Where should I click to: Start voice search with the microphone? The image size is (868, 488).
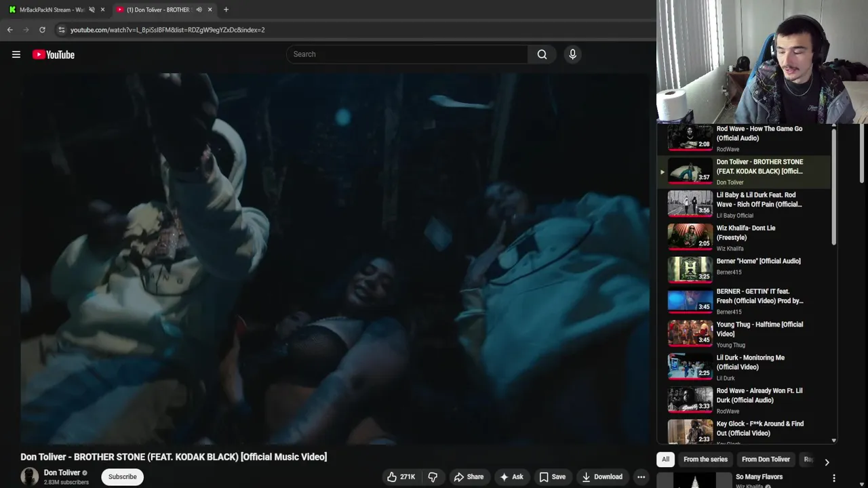[572, 54]
